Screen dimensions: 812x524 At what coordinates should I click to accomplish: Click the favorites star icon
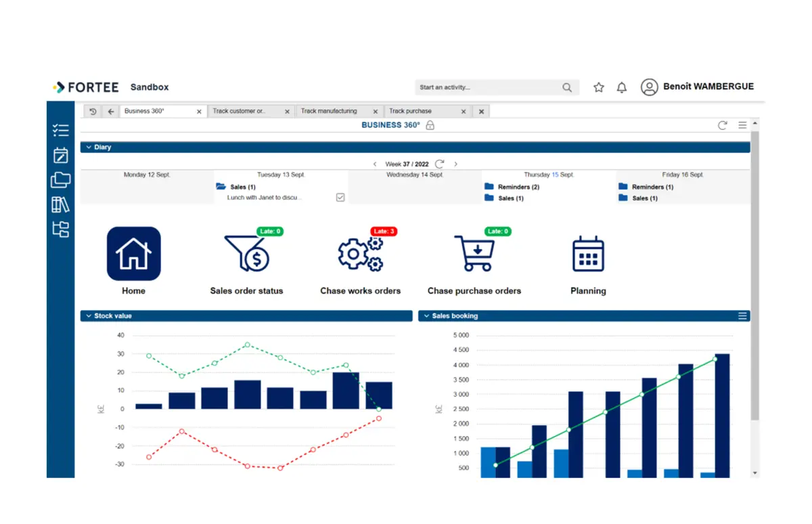point(598,87)
